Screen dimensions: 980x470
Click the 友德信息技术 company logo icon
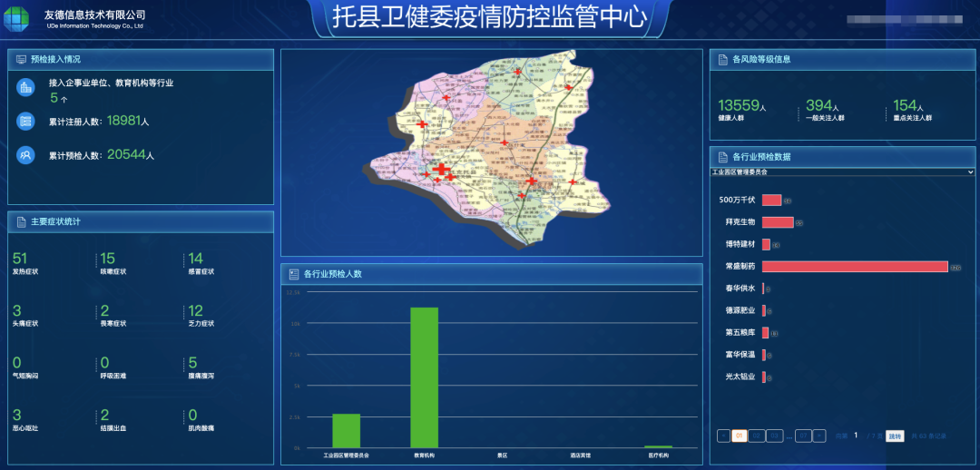17,19
